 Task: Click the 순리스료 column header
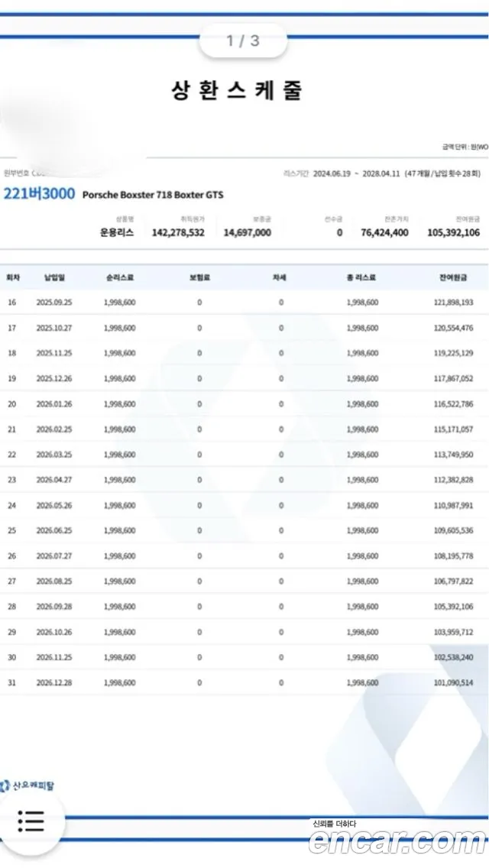point(120,277)
